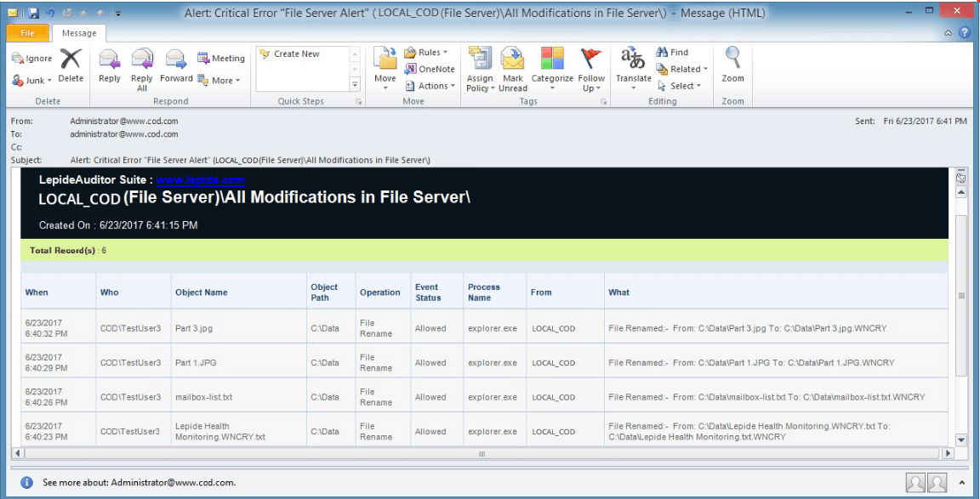Switch to the Message ribbon tab
The width and height of the screenshot is (980, 499).
(79, 33)
